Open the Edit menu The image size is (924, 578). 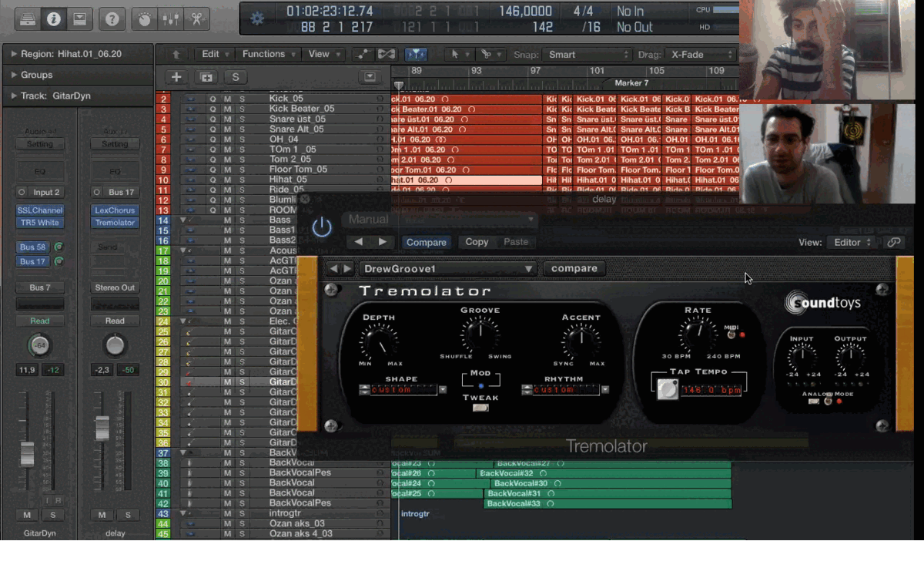[215, 55]
